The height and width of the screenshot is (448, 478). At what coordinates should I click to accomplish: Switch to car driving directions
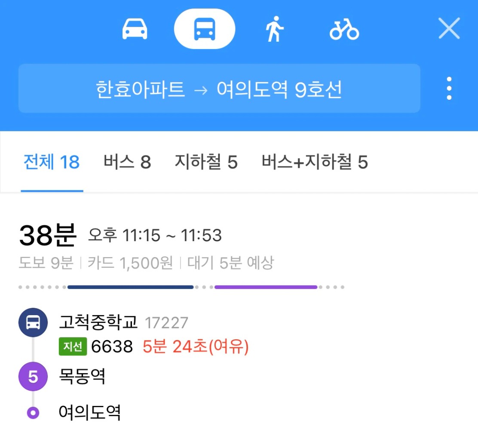coord(135,29)
